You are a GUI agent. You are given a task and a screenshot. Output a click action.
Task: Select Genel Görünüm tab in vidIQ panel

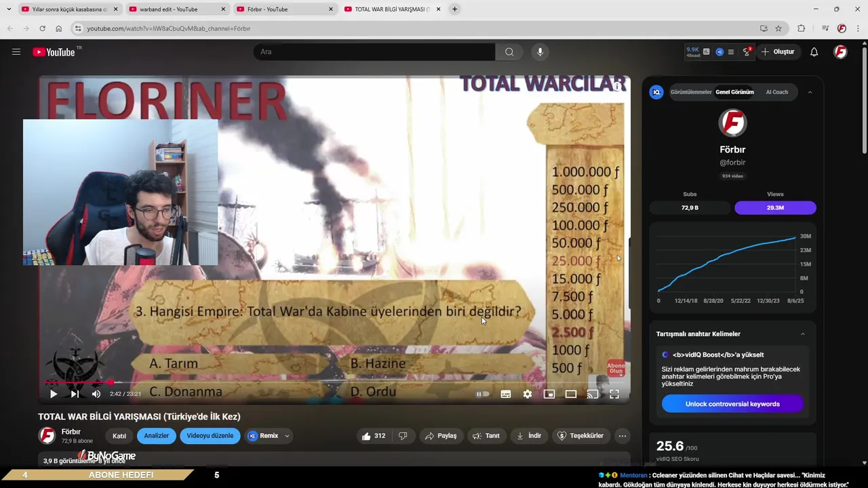coord(734,92)
